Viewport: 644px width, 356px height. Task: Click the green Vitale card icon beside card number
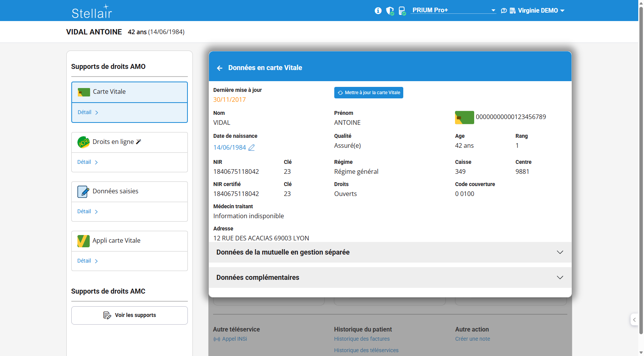[464, 118]
